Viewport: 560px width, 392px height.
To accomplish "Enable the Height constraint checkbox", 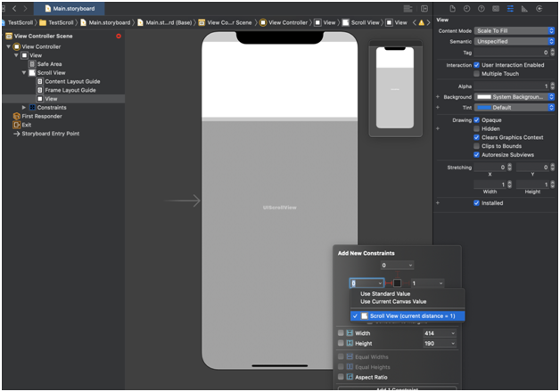I will 341,343.
